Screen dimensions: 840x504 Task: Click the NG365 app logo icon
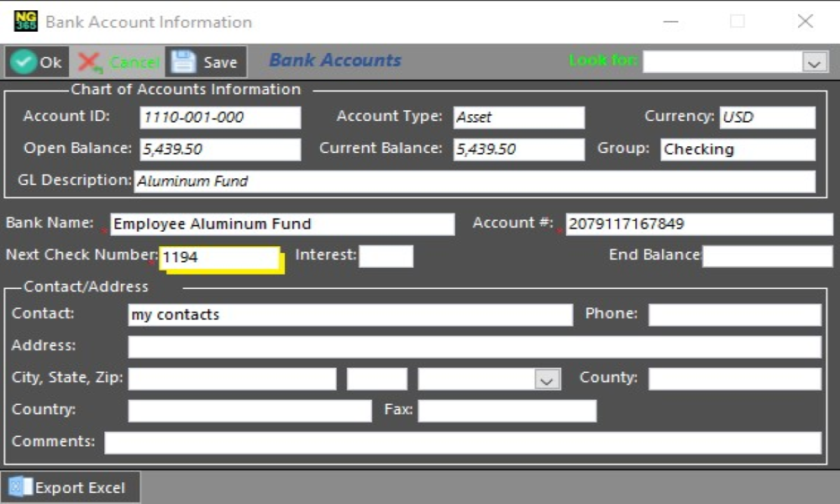click(26, 21)
